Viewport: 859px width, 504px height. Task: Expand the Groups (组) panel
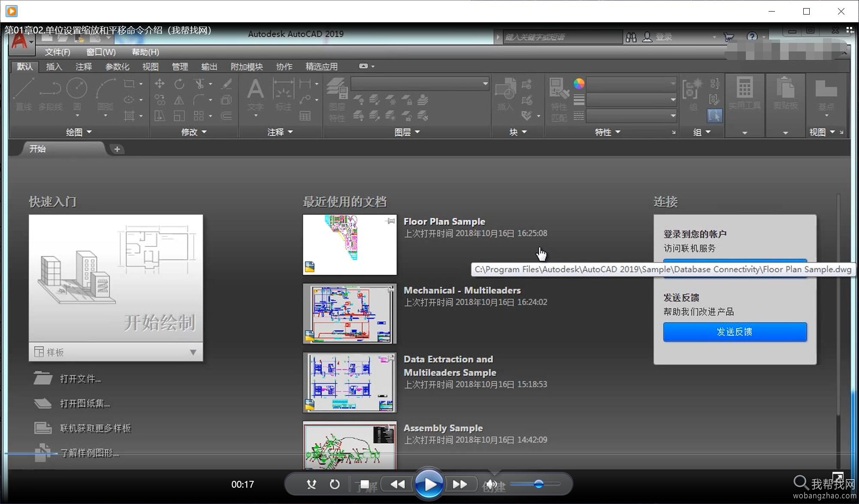702,132
